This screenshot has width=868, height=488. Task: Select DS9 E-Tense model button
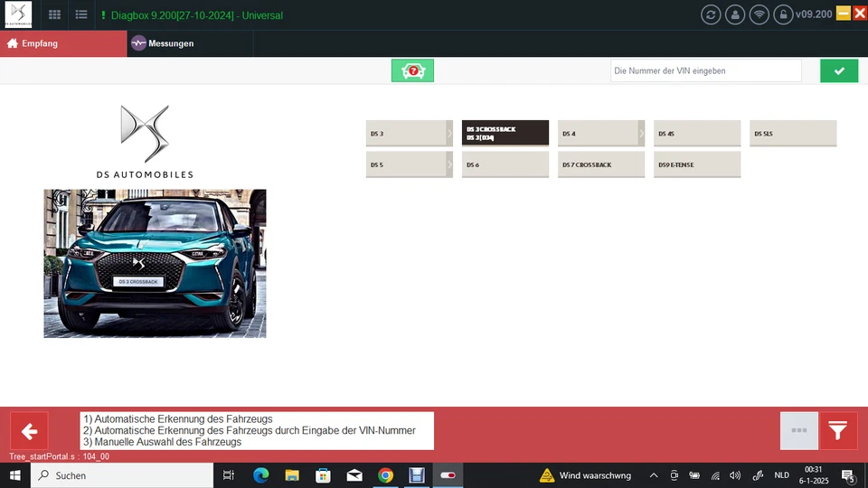click(697, 164)
